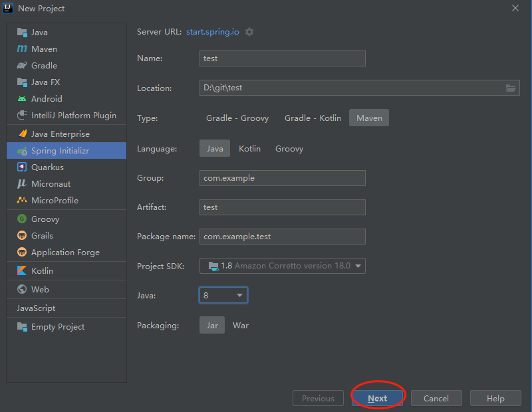Click the Group input field

tap(283, 178)
